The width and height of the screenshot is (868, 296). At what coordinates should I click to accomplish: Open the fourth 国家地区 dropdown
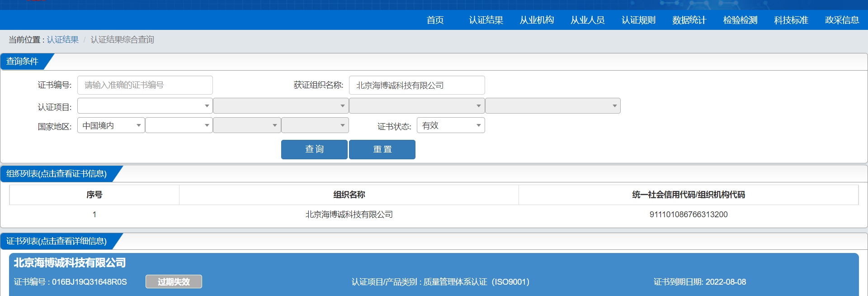pyautogui.click(x=315, y=125)
